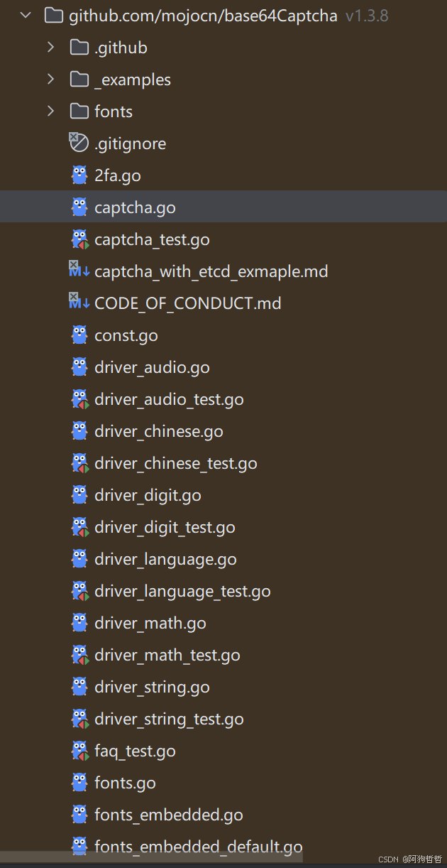Click the .gitignore file icon
This screenshot has width=447, height=868.
click(x=78, y=142)
